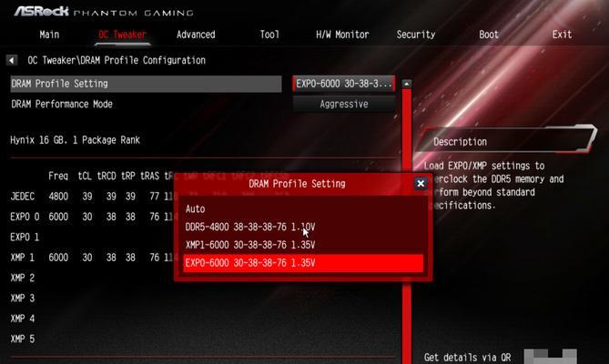Click the Get details via QR text
609x364 pixels.
[468, 357]
